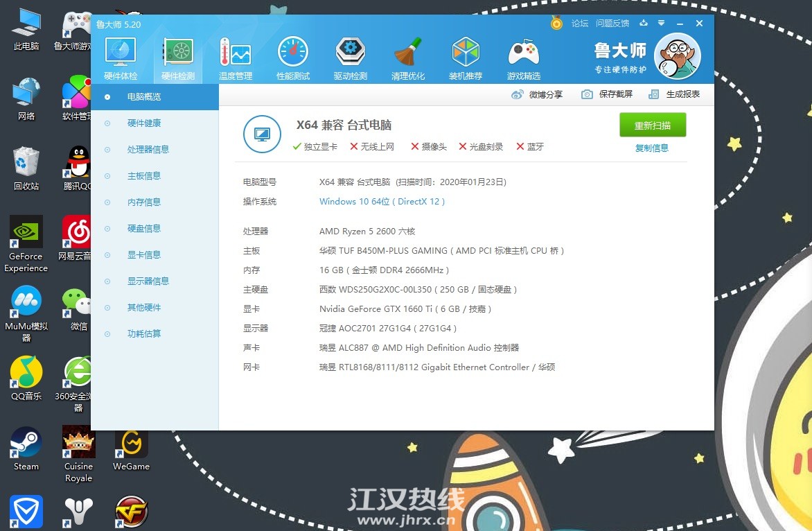
Task: Click the 16 GB 金士顿 DDR4 memory text
Action: tap(384, 270)
